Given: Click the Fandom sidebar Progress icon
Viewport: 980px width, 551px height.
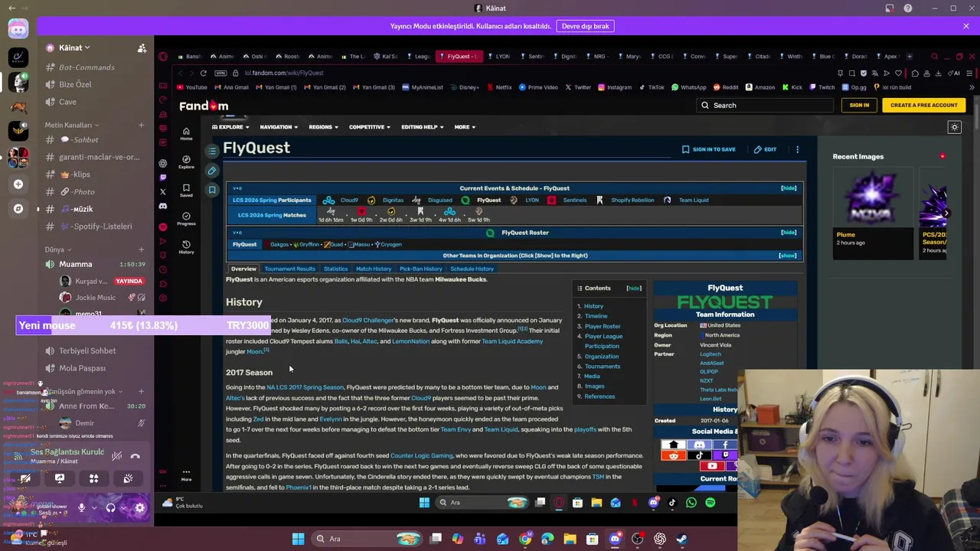Looking at the screenshot, I should tap(186, 219).
